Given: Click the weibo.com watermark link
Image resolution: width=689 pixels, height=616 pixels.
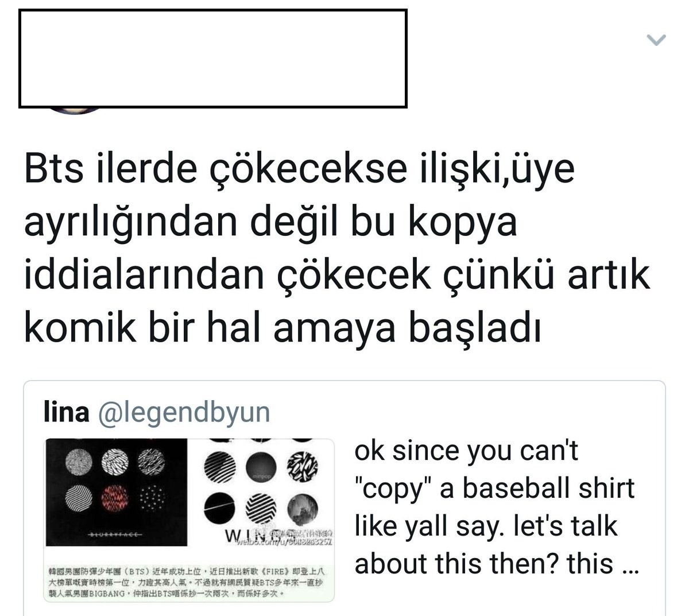Looking at the screenshot, I should pyautogui.click(x=284, y=541).
